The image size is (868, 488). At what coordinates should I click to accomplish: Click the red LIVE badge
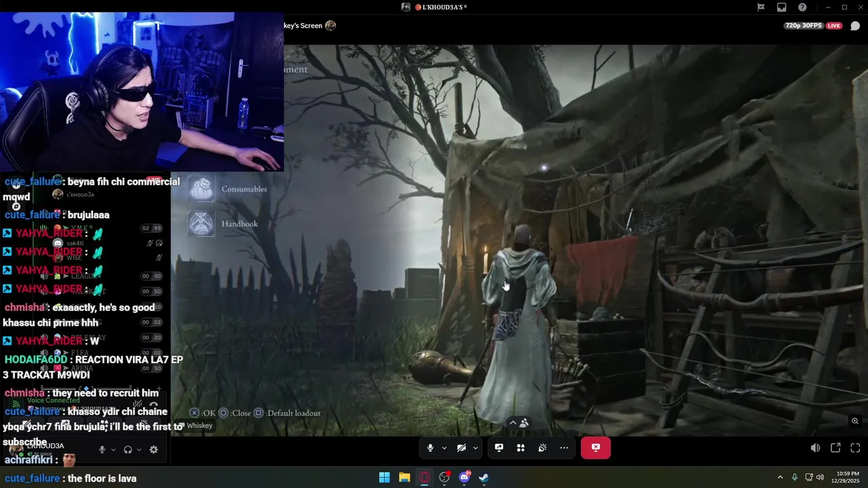click(834, 26)
